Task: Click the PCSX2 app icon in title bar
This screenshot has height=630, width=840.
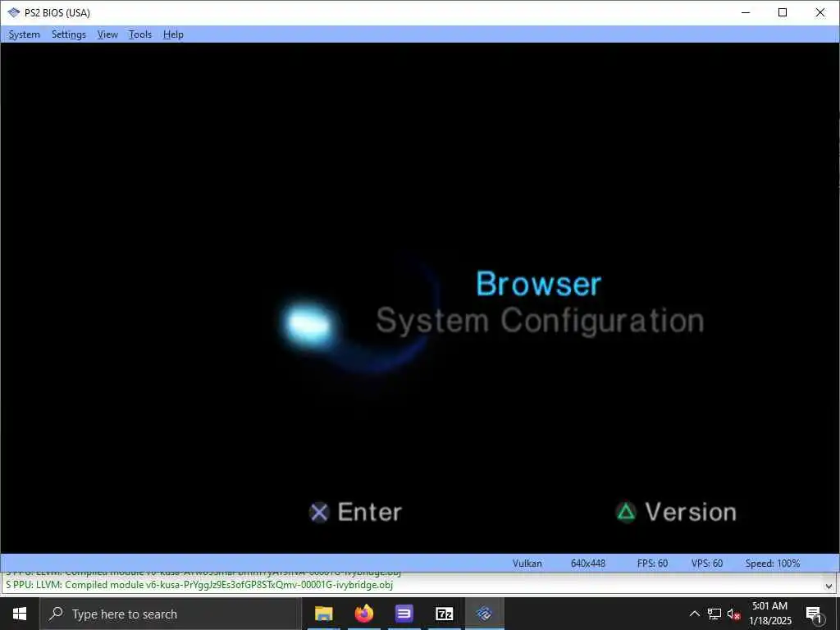Action: 13,12
